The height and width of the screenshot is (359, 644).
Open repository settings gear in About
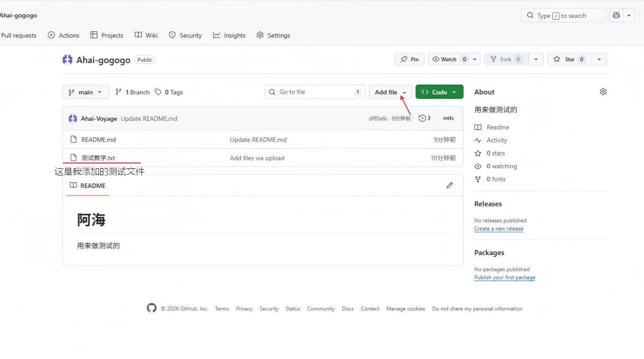[603, 92]
